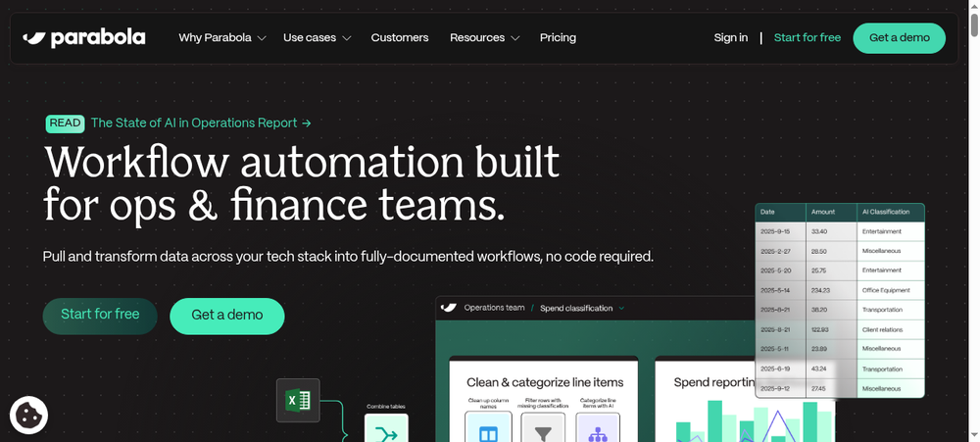Click the READ badge above the headline

65,123
